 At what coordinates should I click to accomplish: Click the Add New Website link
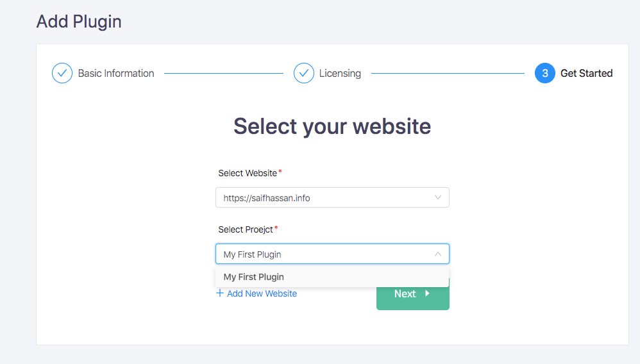tap(262, 294)
